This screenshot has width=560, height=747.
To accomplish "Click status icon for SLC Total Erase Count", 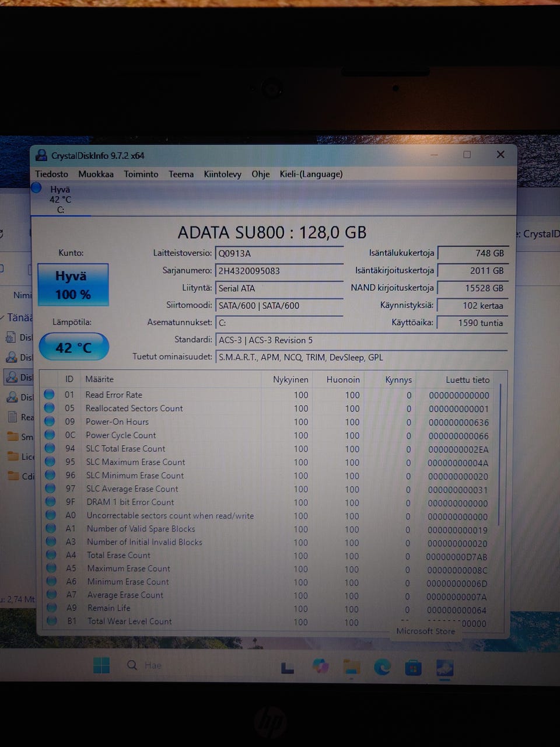I will (x=50, y=448).
